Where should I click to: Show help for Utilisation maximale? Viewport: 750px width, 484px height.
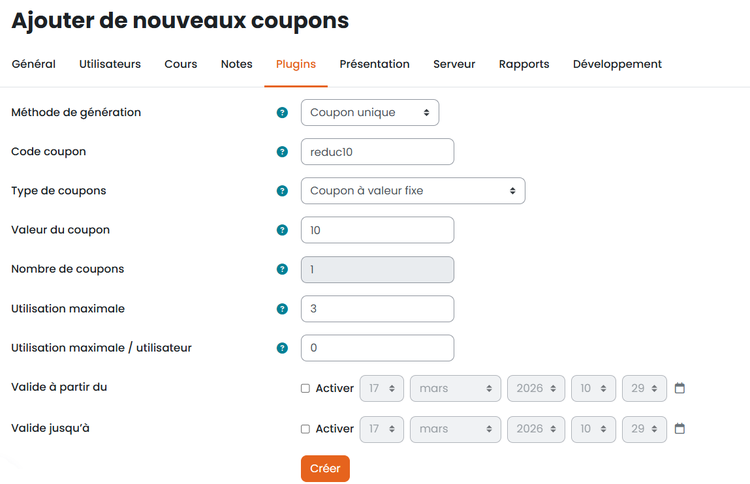(x=282, y=309)
